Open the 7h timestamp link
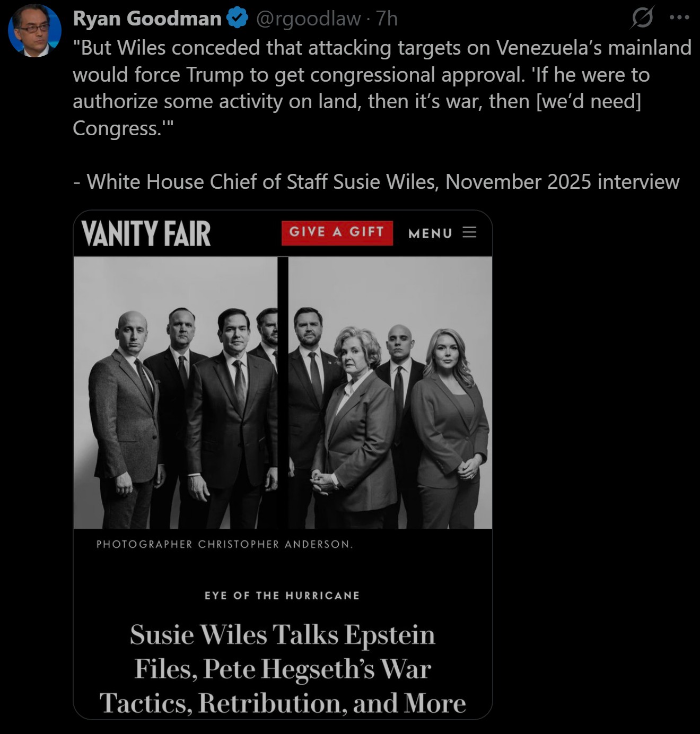The width and height of the screenshot is (700, 734). pos(387,19)
